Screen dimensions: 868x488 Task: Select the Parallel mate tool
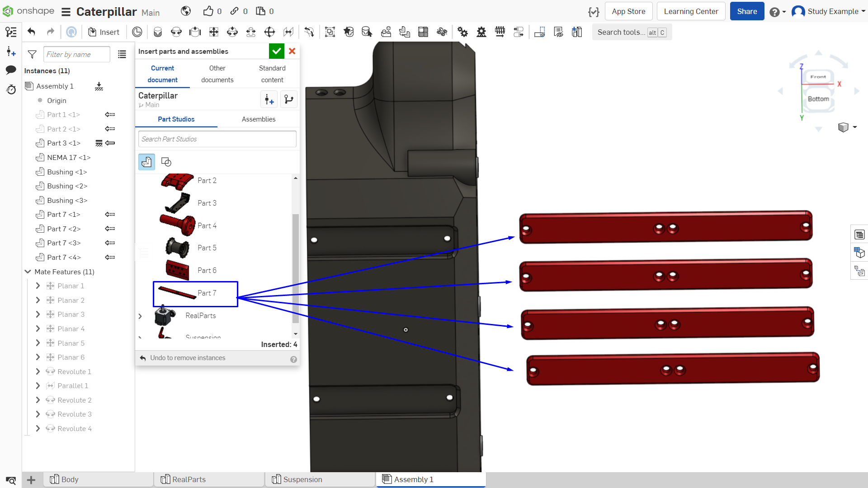tap(288, 32)
